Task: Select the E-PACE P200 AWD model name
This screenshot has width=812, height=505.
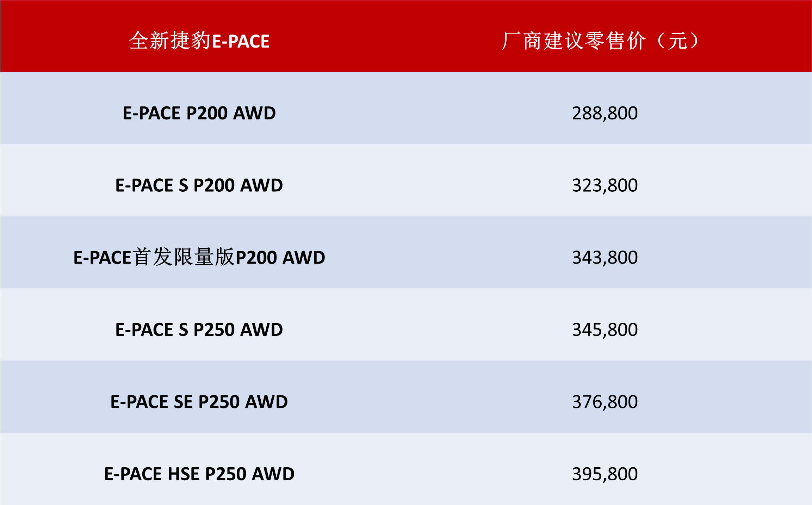Action: 199,113
